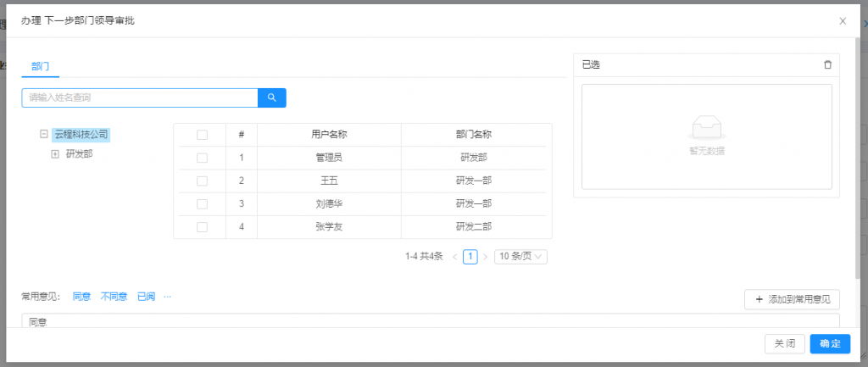Click 添加到常用意见 button
This screenshot has height=367, width=868.
point(792,299)
